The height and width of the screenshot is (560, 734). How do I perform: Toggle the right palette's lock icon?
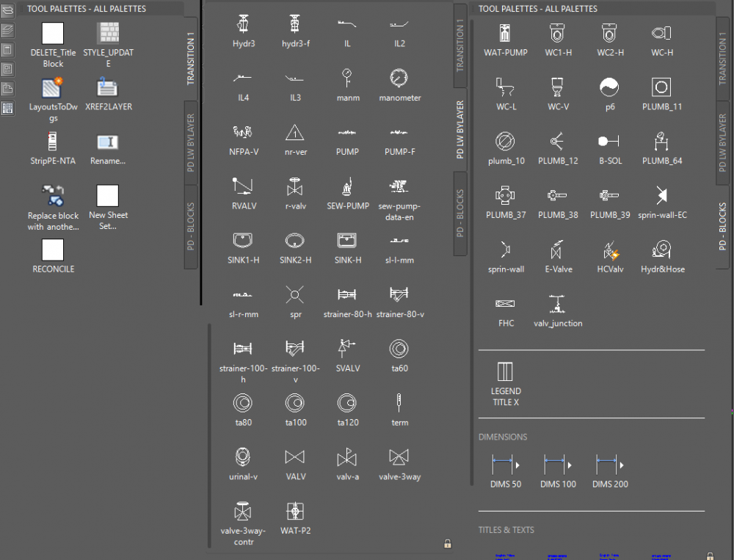(709, 556)
